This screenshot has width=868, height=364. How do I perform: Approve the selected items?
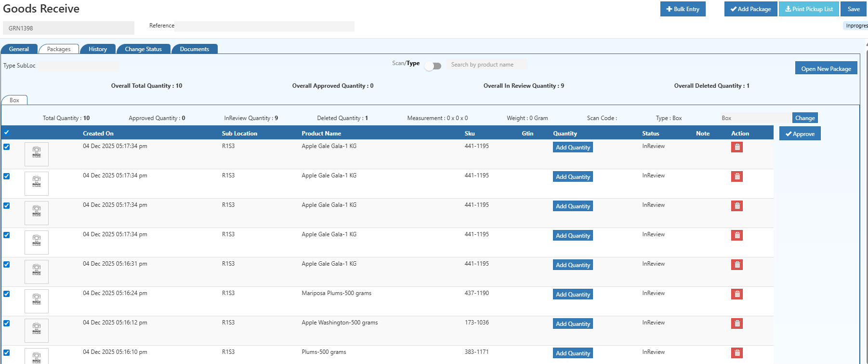click(x=800, y=134)
